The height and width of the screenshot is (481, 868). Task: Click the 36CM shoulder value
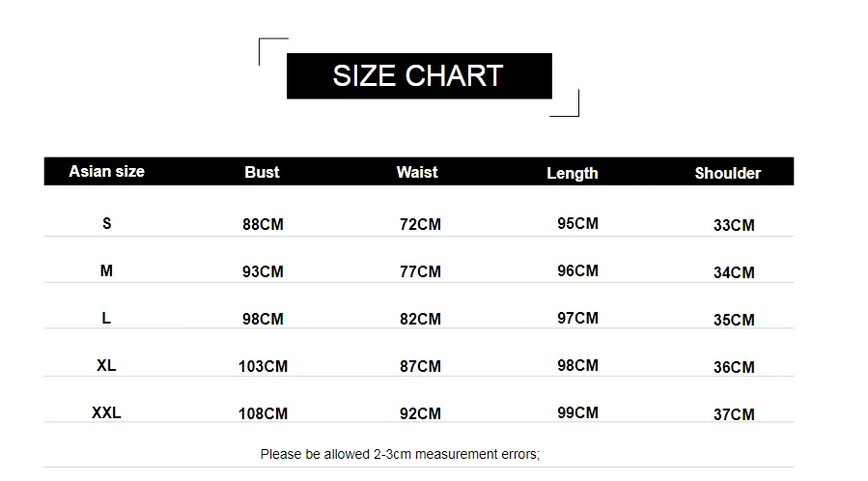(734, 367)
